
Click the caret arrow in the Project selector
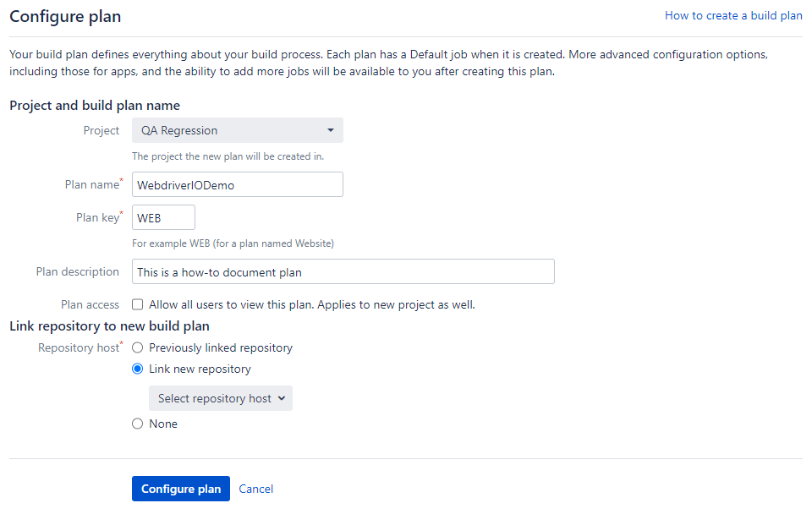pyautogui.click(x=330, y=131)
